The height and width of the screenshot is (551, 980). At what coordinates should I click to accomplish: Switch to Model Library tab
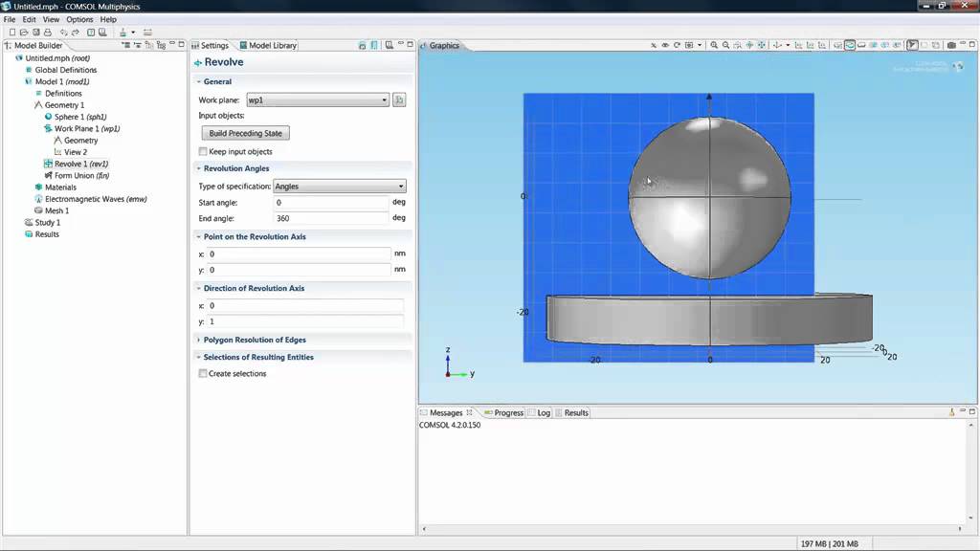[x=268, y=46]
